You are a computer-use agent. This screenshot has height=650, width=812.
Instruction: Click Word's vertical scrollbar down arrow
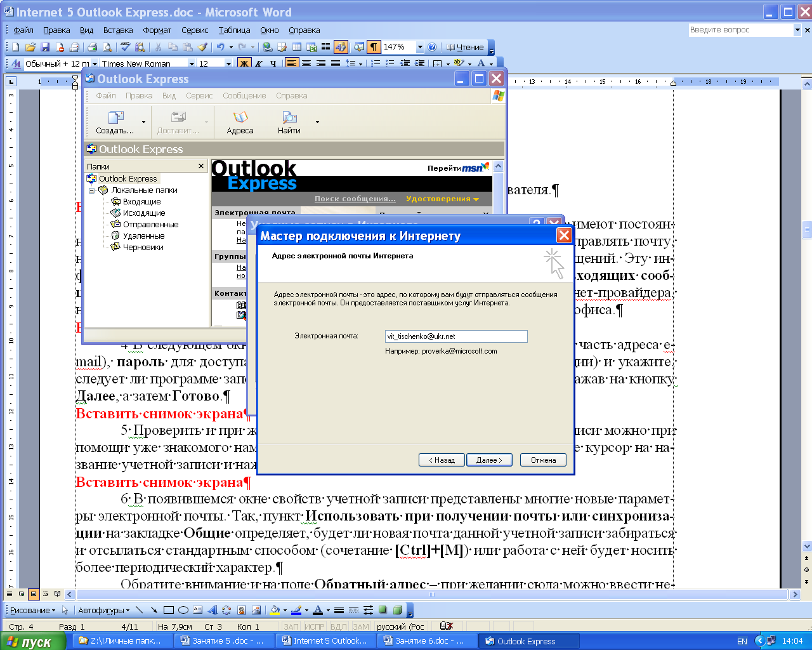807,545
